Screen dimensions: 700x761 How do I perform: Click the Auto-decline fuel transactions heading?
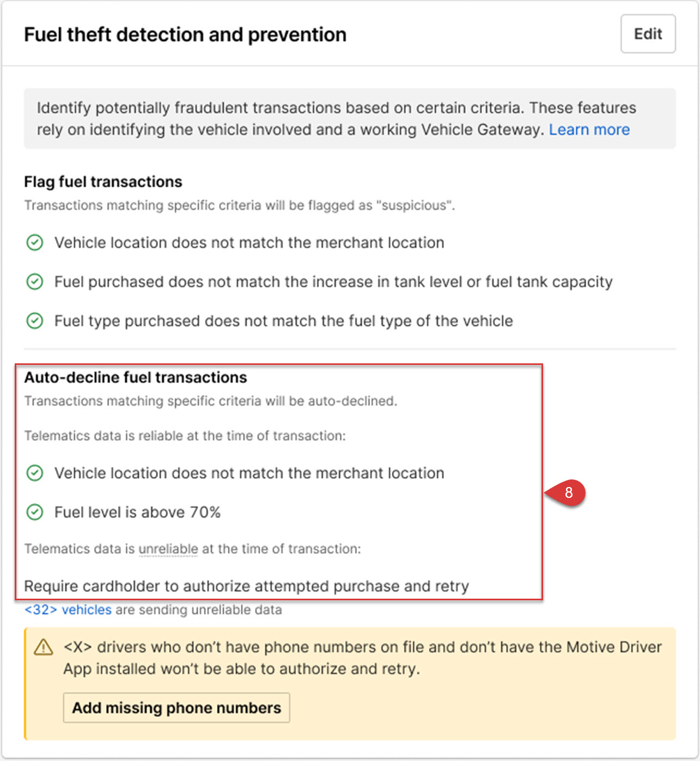(x=135, y=377)
